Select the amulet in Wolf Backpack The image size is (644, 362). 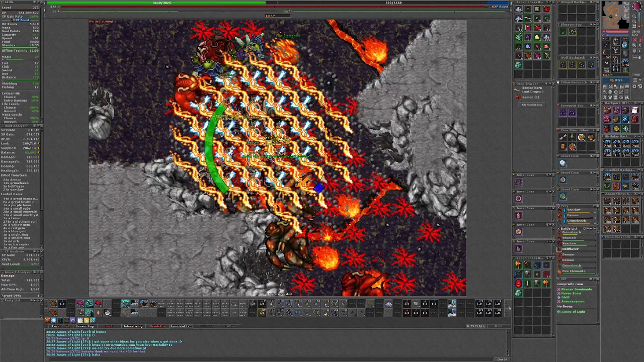(x=591, y=65)
